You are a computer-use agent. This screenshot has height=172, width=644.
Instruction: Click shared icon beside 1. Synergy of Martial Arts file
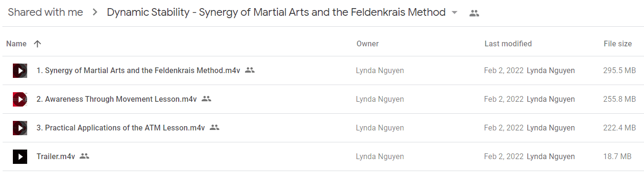250,70
